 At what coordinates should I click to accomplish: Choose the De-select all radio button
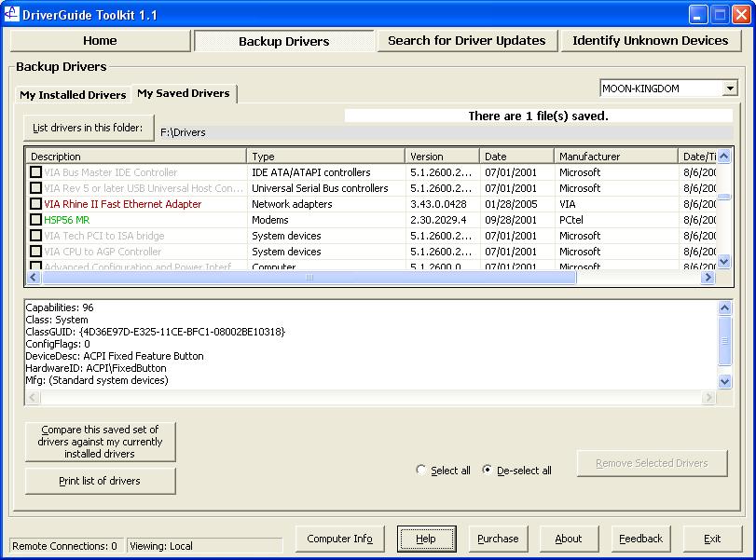pyautogui.click(x=487, y=470)
